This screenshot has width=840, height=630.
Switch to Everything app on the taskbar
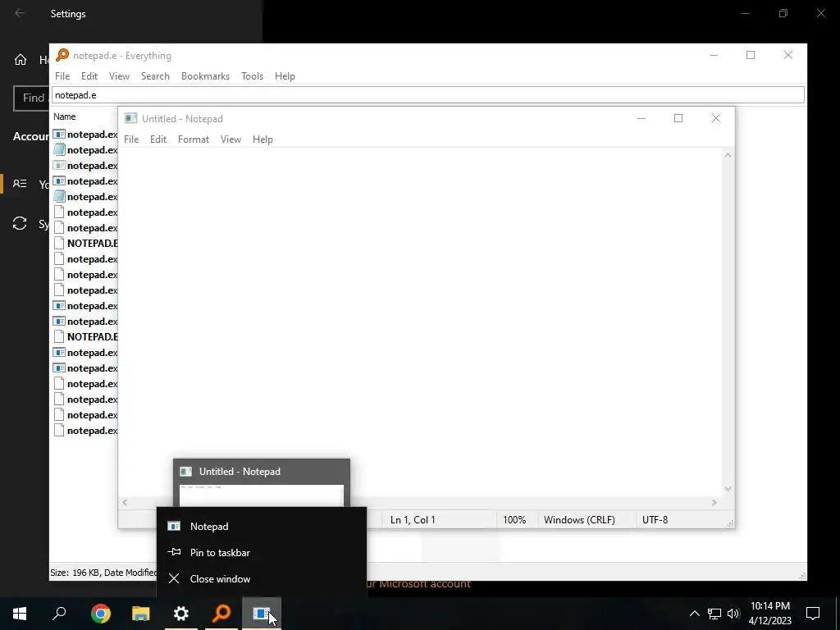click(x=221, y=614)
